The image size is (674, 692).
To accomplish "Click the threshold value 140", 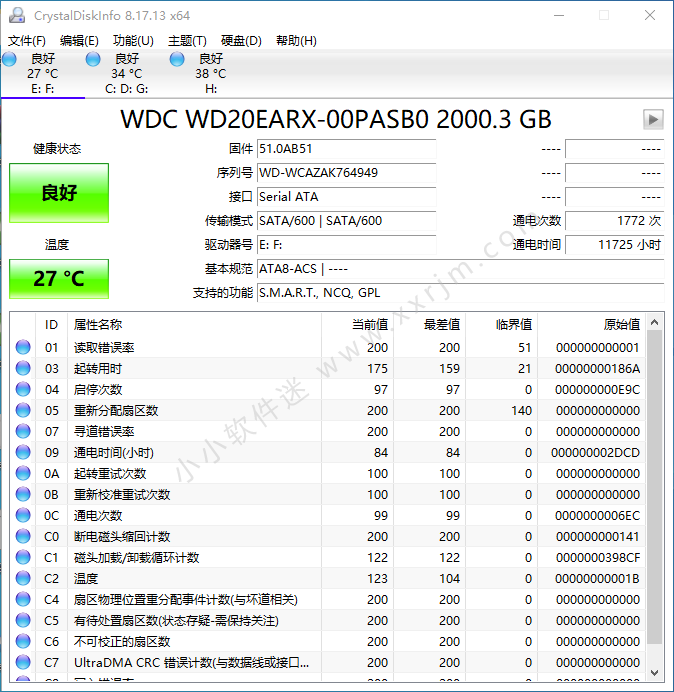I will pos(521,410).
